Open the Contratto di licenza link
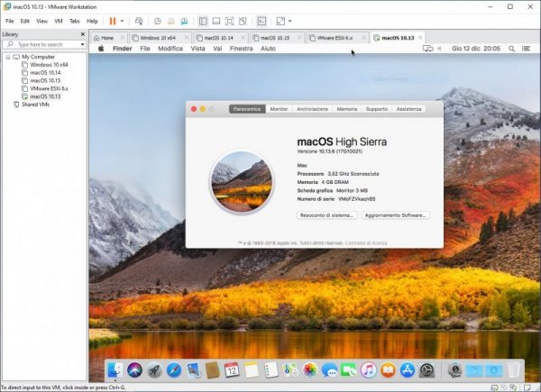 pyautogui.click(x=366, y=243)
